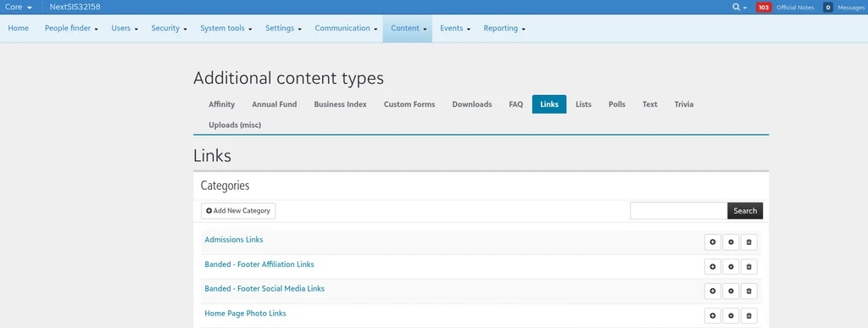
Task: Delete Home Page Photo Links via trash icon
Action: point(749,316)
